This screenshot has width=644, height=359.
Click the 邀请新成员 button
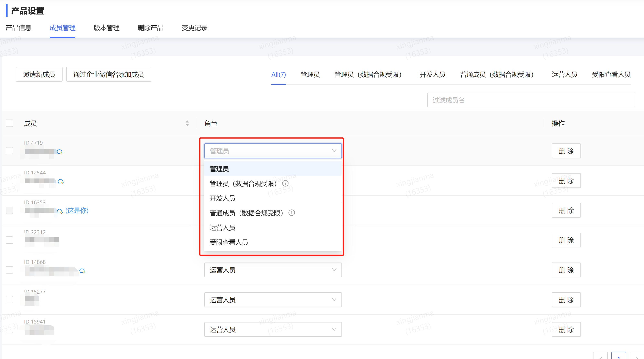pyautogui.click(x=39, y=74)
